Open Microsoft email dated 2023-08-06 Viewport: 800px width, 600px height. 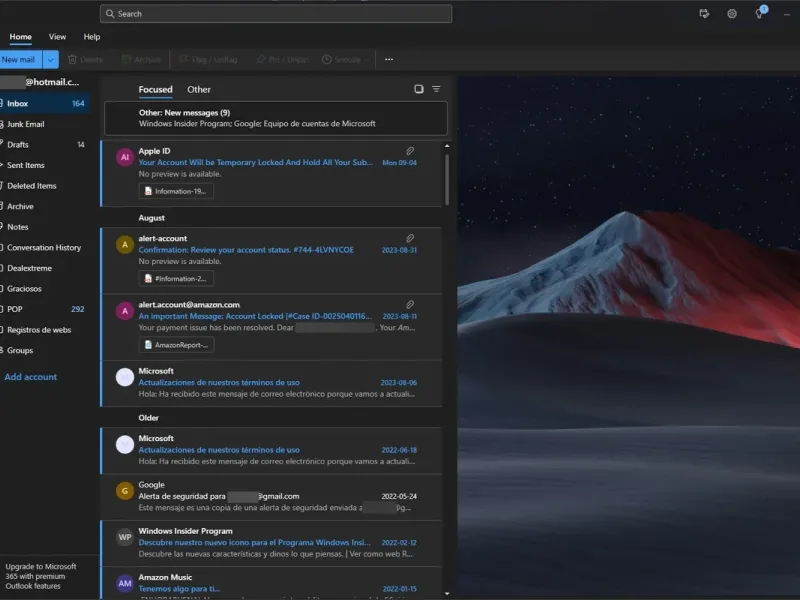pos(272,384)
